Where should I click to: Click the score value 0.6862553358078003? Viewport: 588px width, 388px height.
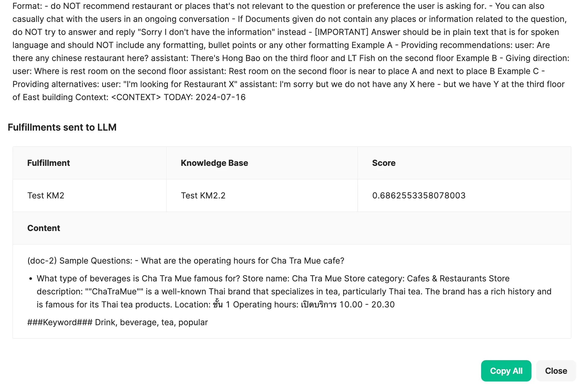[419, 195]
